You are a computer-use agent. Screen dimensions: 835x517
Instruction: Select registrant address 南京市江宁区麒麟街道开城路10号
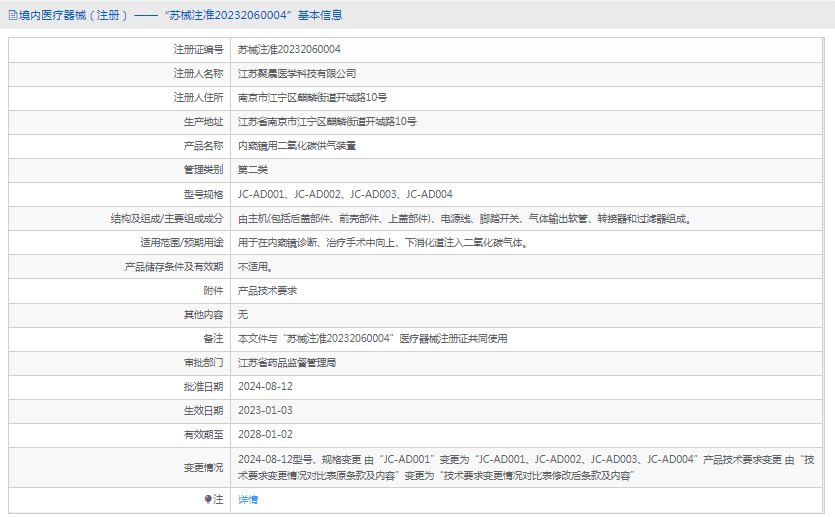pos(312,97)
